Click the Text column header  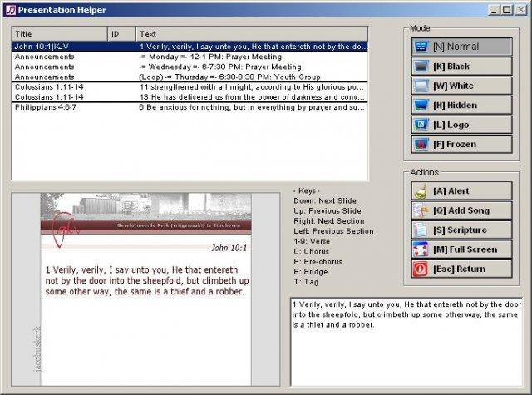[252, 34]
